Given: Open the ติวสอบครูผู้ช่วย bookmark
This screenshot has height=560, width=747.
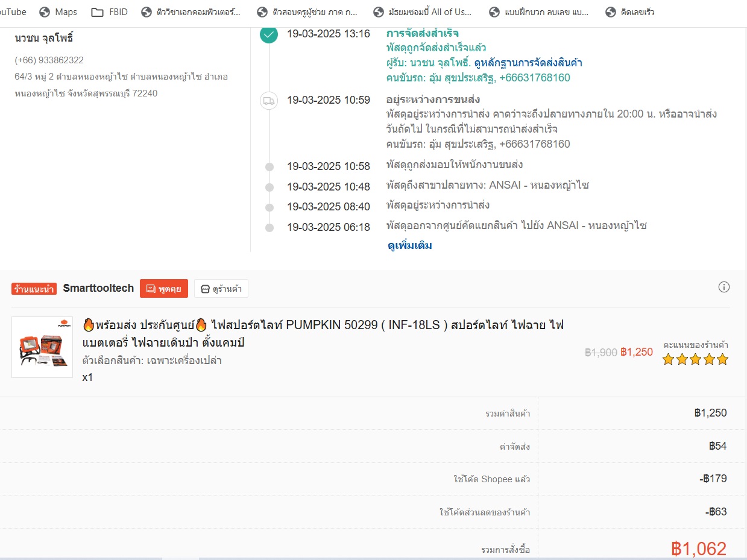Looking at the screenshot, I should coord(307,12).
